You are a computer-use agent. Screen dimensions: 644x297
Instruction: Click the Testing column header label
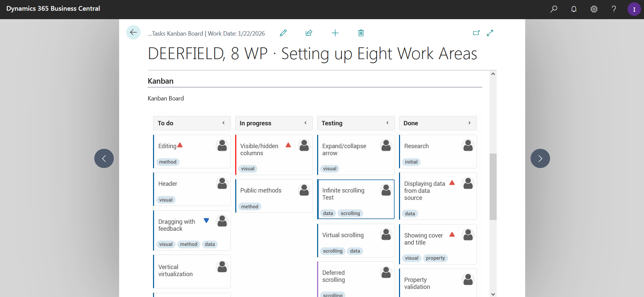coord(332,123)
